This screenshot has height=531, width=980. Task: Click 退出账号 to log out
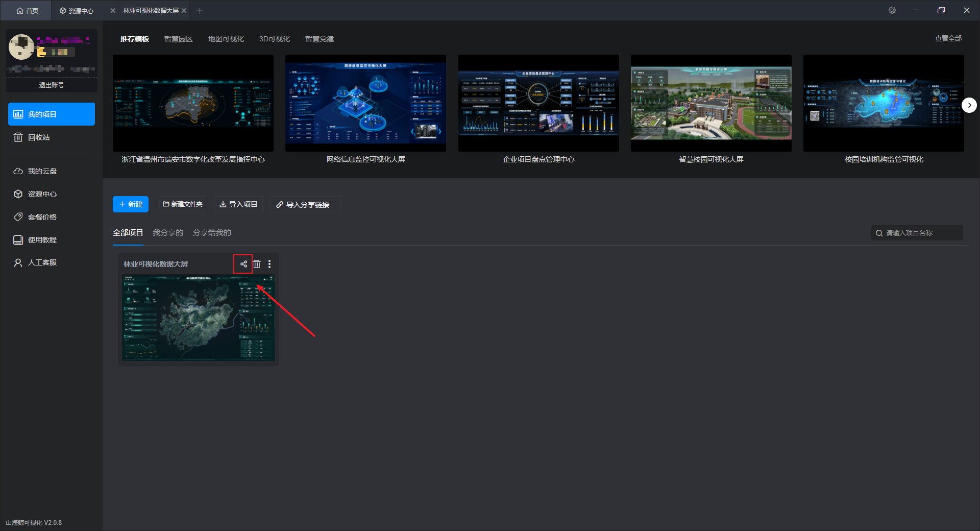[x=52, y=85]
